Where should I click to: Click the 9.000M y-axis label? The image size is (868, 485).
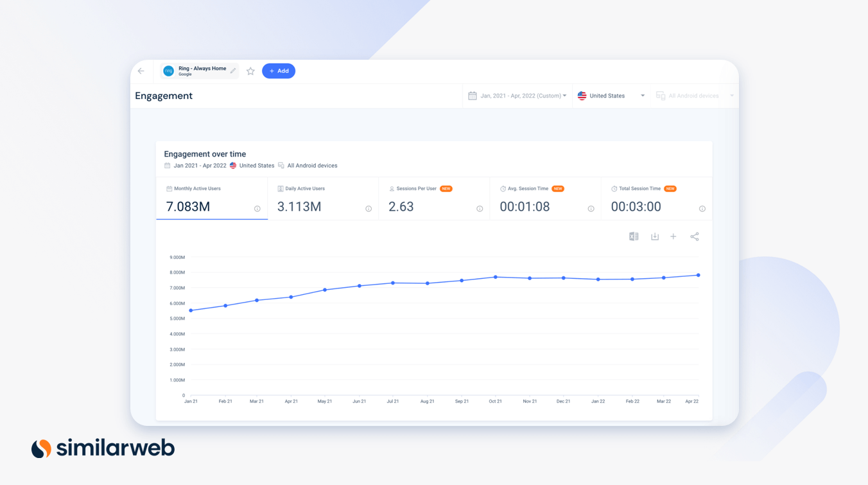177,258
